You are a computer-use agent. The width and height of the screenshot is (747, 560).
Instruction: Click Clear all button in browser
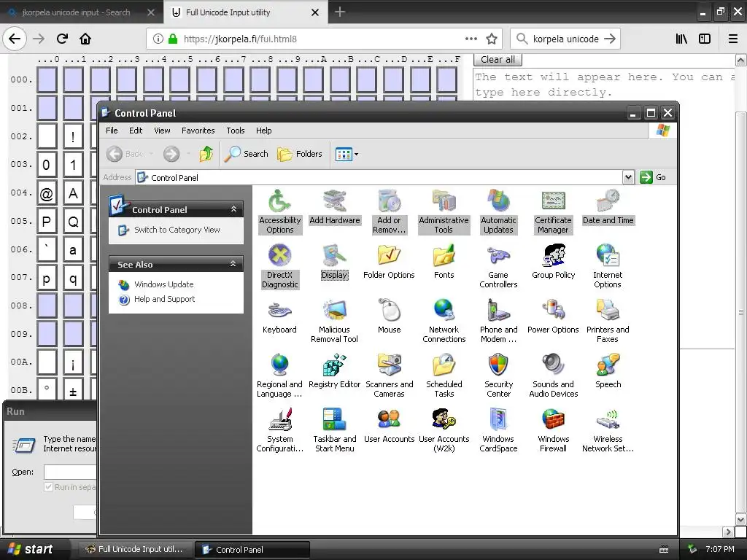(498, 60)
